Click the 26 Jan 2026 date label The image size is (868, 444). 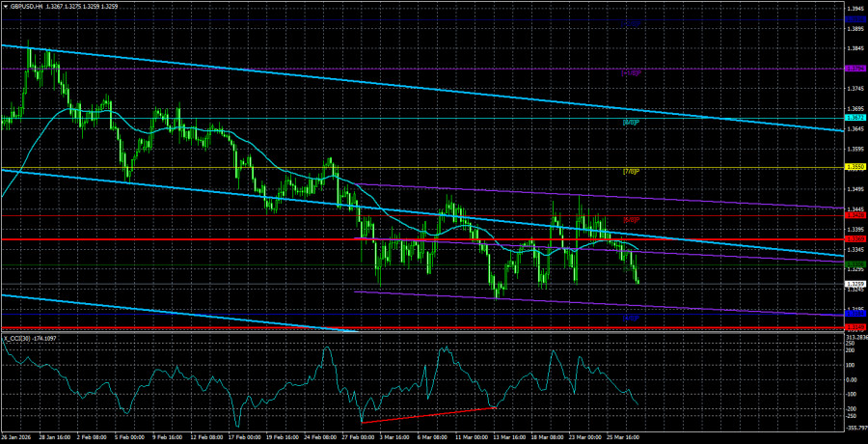(x=19, y=437)
